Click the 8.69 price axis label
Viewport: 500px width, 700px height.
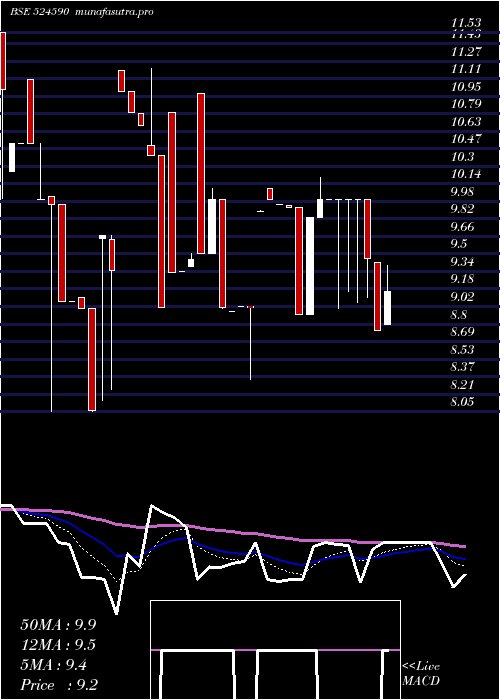[x=462, y=331]
